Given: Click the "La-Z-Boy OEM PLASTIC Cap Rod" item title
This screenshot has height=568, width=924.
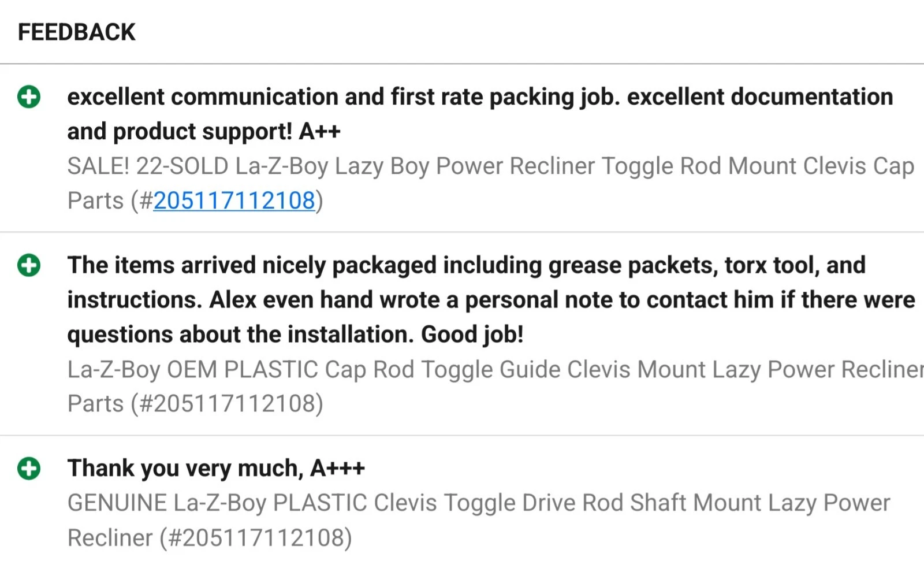Looking at the screenshot, I should tap(494, 370).
